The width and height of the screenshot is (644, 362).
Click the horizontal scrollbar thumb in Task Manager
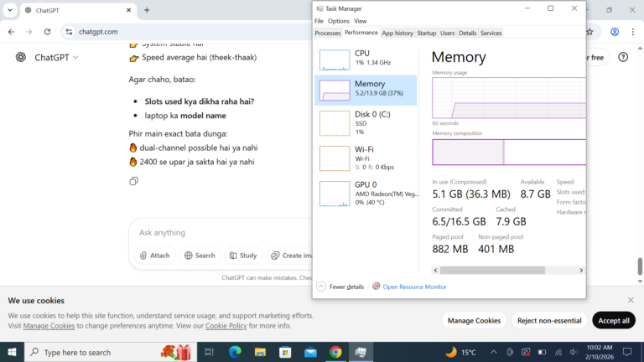pyautogui.click(x=492, y=270)
